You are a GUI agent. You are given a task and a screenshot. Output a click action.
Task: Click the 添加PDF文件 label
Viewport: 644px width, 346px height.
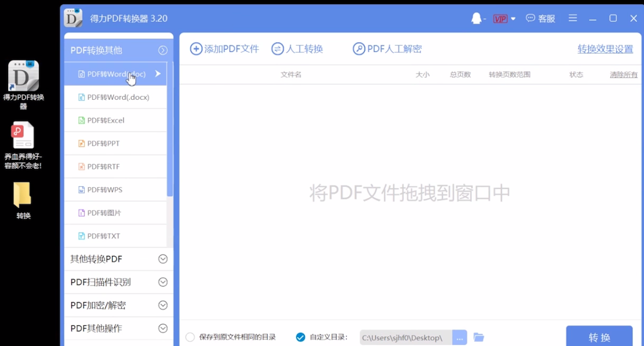(231, 49)
